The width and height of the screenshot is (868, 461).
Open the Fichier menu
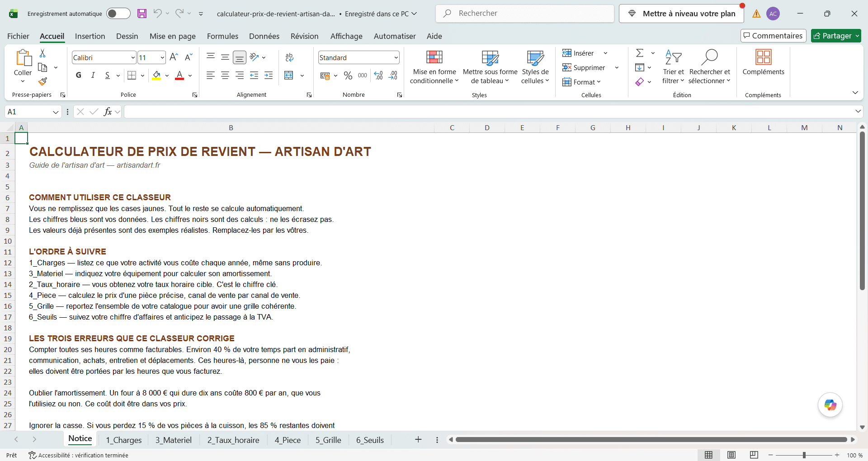point(18,36)
